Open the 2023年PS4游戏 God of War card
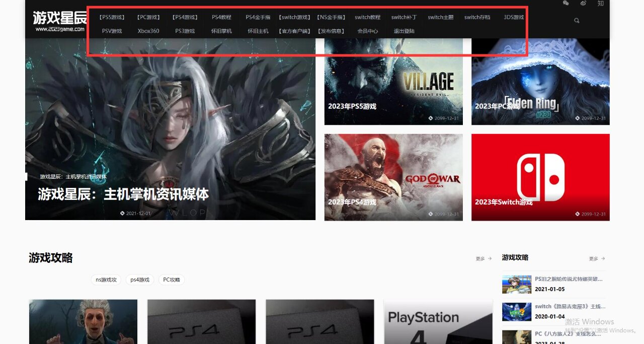644x344 pixels. click(x=393, y=177)
